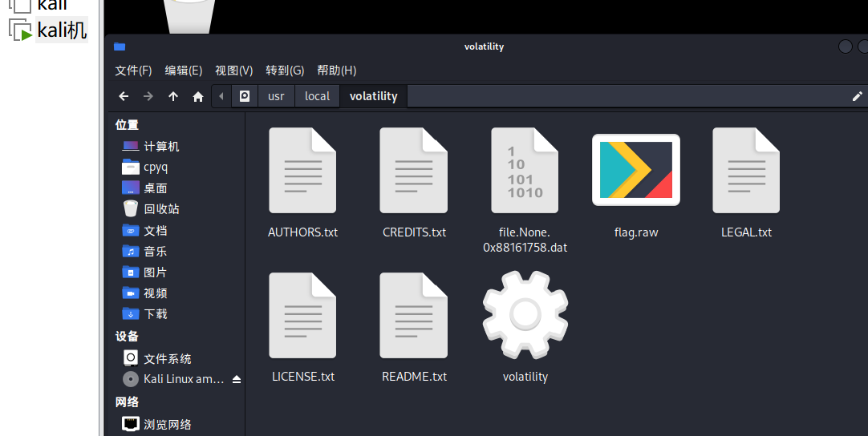The width and height of the screenshot is (868, 436).
Task: Navigate to parent folder with up arrow
Action: [x=173, y=96]
